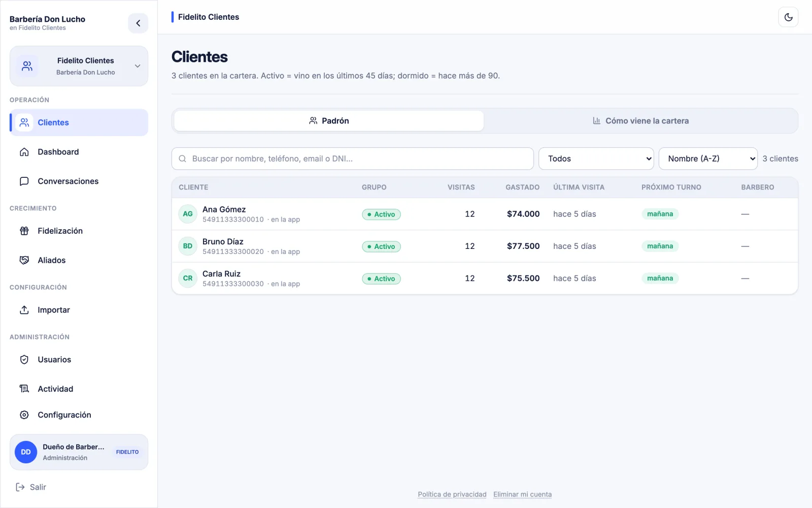This screenshot has width=812, height=508.
Task: Collapse the sidebar with the chevron button
Action: [x=138, y=23]
